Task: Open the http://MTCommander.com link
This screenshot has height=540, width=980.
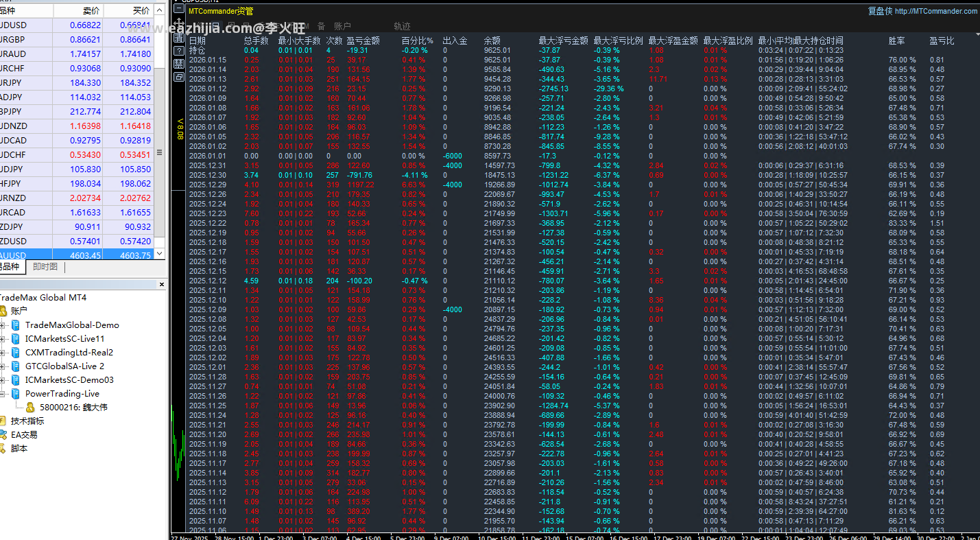Action: [936, 11]
